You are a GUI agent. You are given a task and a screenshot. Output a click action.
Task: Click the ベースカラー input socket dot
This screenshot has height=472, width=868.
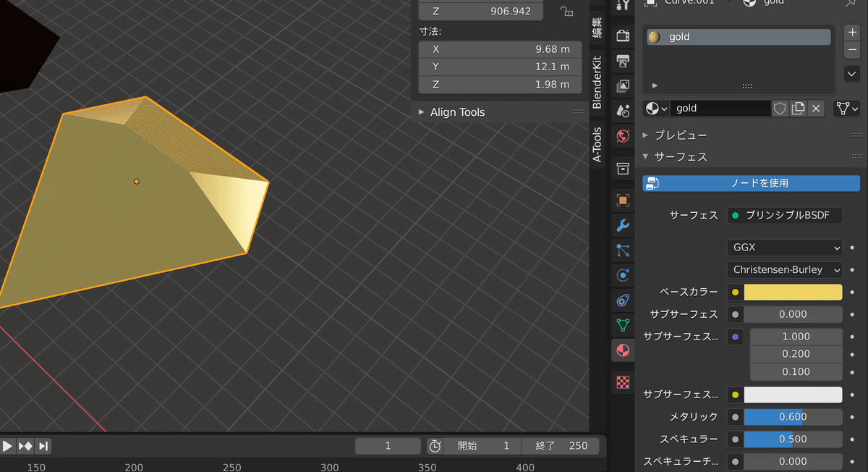pos(735,292)
